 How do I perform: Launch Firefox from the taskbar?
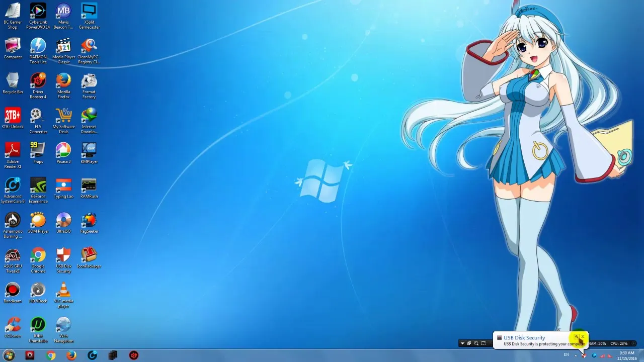tap(71, 355)
